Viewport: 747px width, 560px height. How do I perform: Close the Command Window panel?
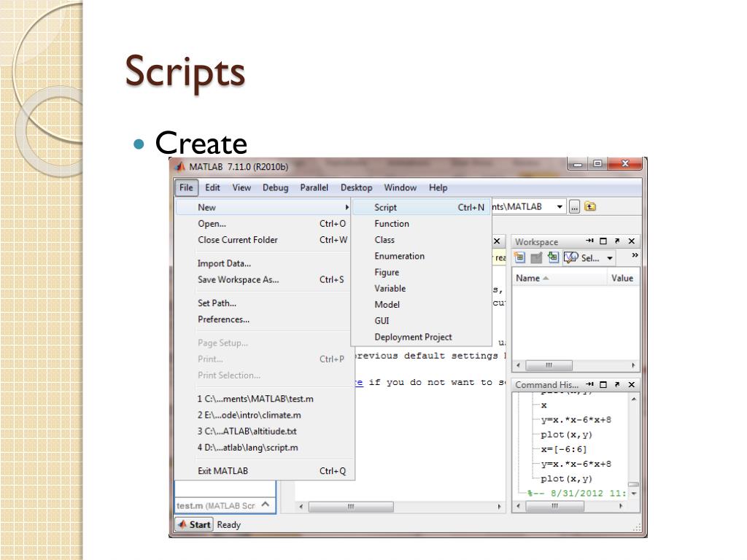click(497, 241)
